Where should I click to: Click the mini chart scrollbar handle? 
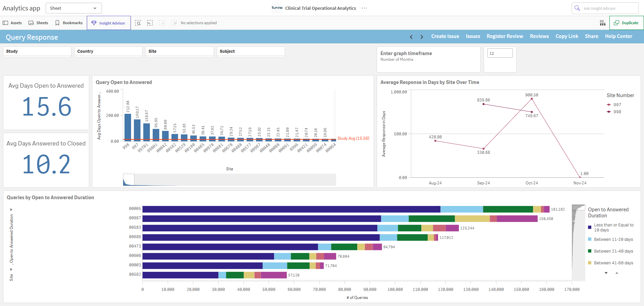click(x=129, y=180)
